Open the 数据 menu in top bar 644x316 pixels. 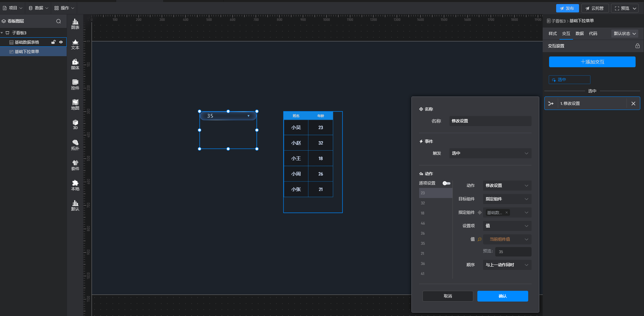(x=38, y=8)
